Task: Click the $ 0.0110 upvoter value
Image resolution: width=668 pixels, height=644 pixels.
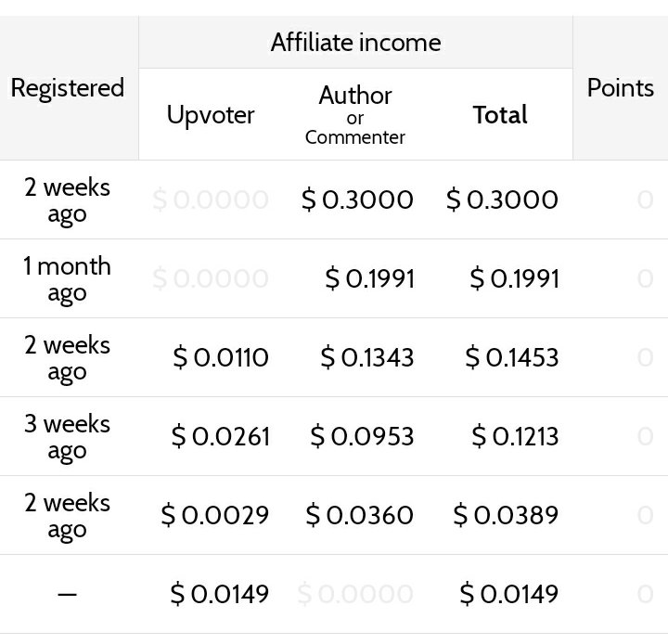Action: point(221,357)
